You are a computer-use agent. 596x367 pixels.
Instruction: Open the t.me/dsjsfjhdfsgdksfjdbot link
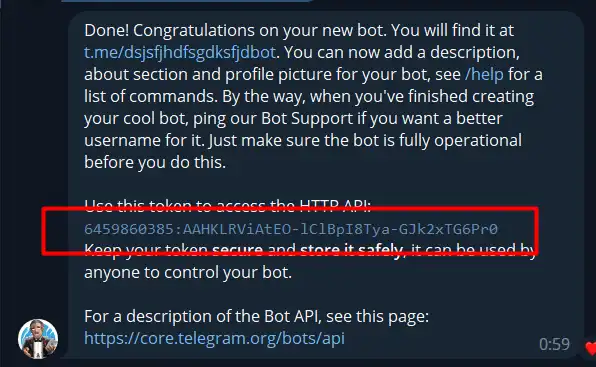(x=180, y=52)
